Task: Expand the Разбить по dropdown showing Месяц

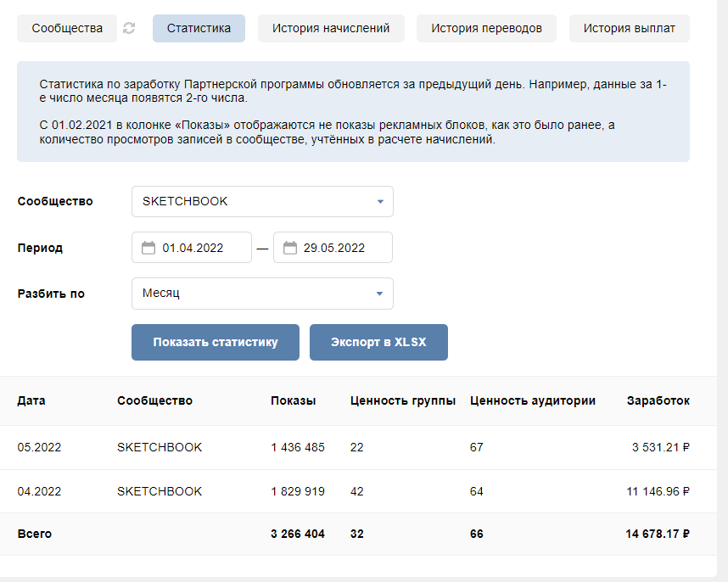Action: 262,294
